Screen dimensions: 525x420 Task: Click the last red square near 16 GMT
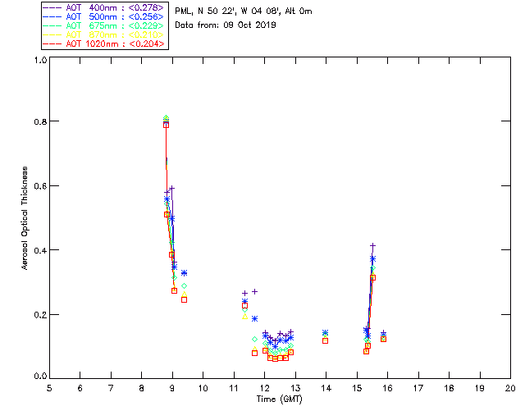pos(384,339)
